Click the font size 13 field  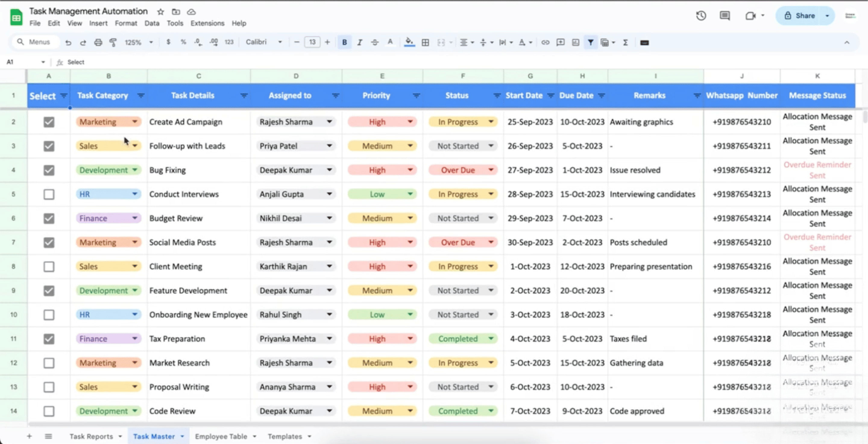(x=312, y=42)
